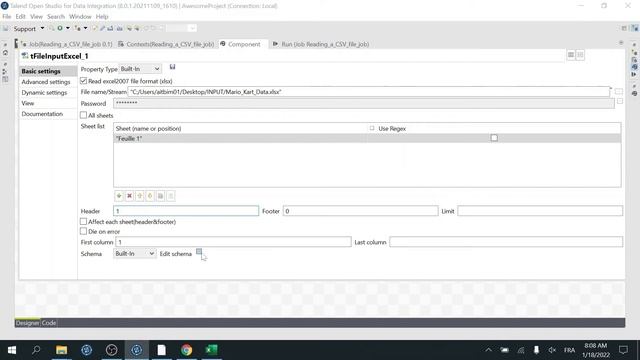Open Advanced settings section
Viewport: 640px width, 360px height.
pyautogui.click(x=48, y=82)
